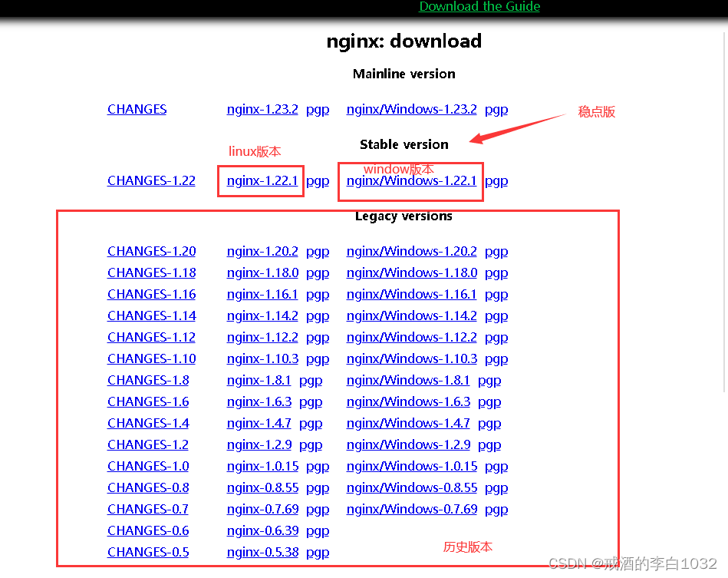Open CHANGES-1.20 changelog
The width and height of the screenshot is (728, 578).
(x=151, y=251)
